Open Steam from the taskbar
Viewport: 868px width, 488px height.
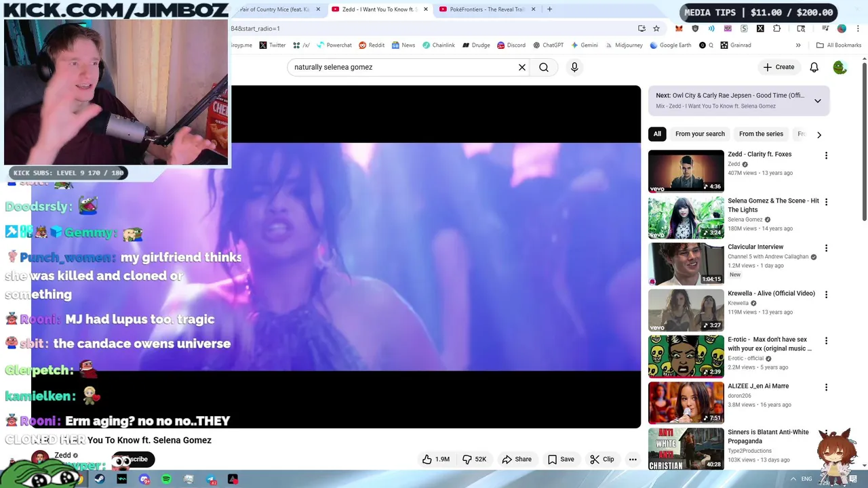[100, 479]
